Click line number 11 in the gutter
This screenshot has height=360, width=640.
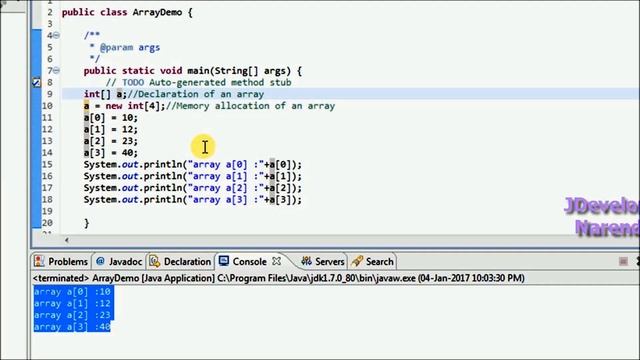tap(47, 118)
